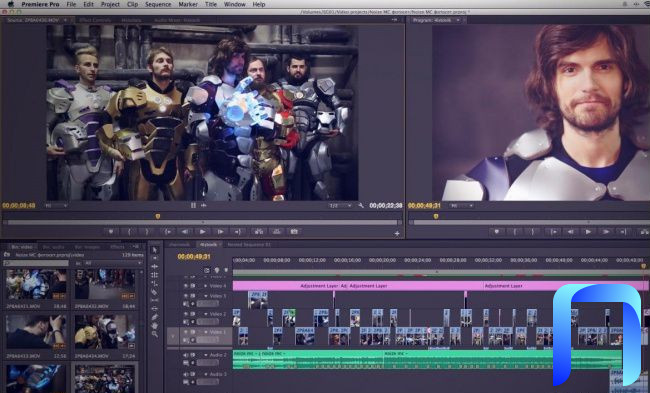
Task: Select the Hand tool
Action: (x=155, y=326)
